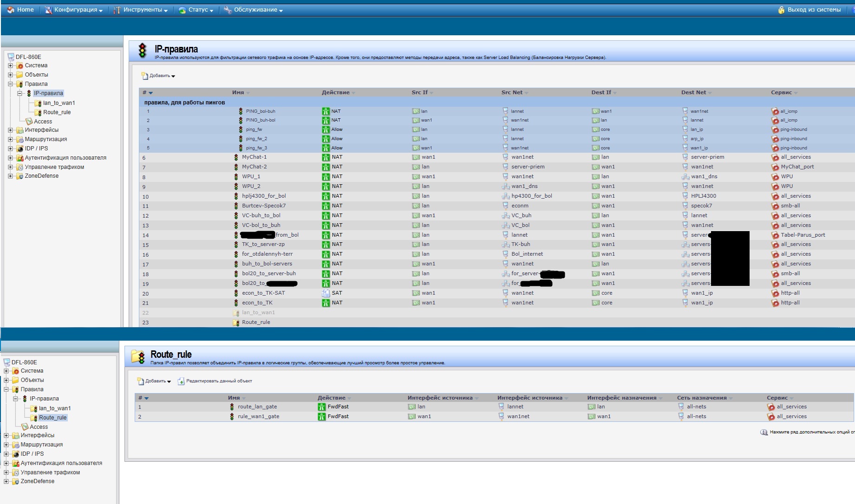Click Редактировать данный объект button
The width and height of the screenshot is (855, 504).
pos(215,381)
